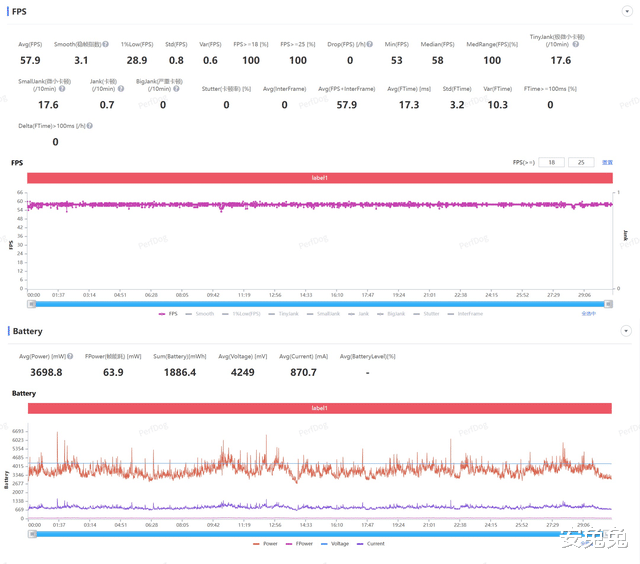The width and height of the screenshot is (640, 564).
Task: Click the blue select-all link under FPS chart
Action: click(x=589, y=314)
